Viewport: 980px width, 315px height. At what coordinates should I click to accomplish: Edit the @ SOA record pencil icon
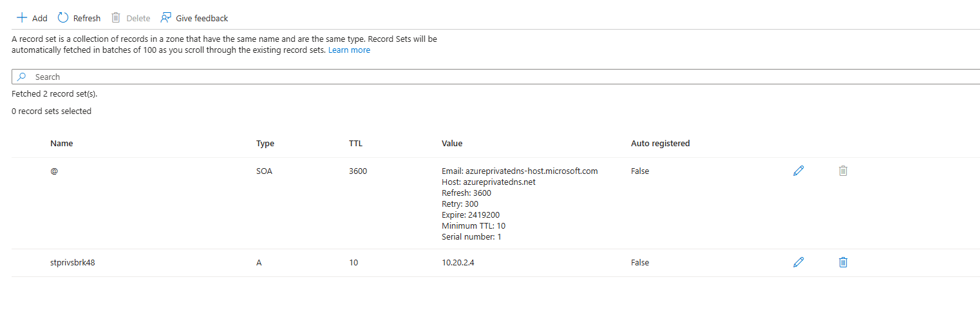(x=798, y=171)
